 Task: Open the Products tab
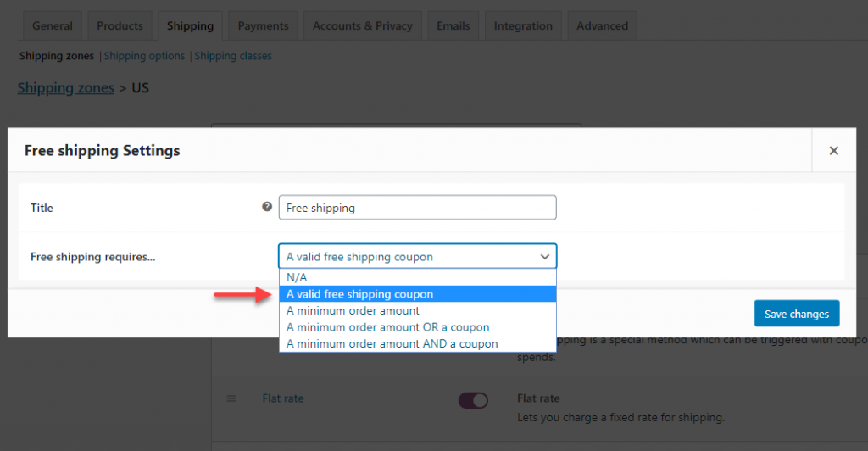pos(120,26)
